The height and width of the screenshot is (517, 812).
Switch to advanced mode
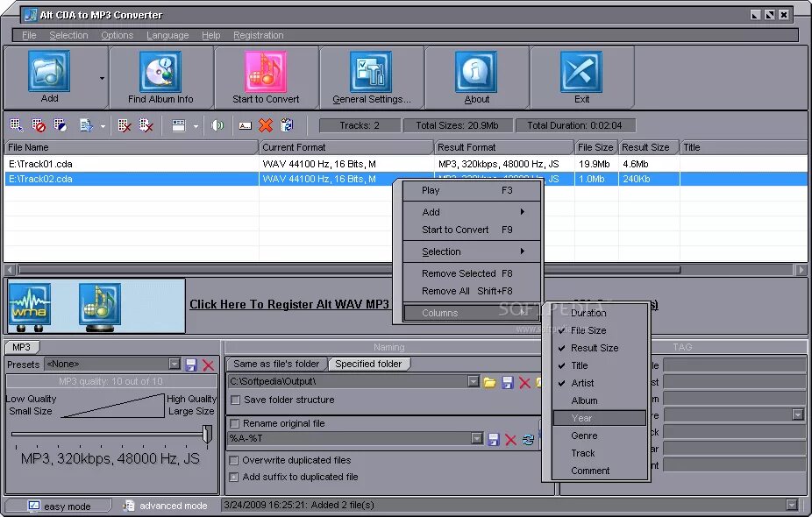click(x=165, y=506)
